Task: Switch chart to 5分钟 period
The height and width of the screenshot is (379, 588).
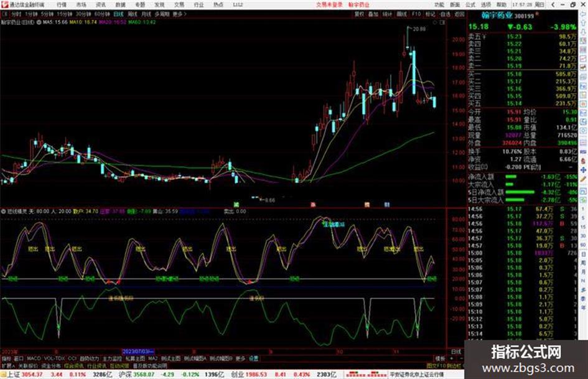Action: (x=47, y=14)
